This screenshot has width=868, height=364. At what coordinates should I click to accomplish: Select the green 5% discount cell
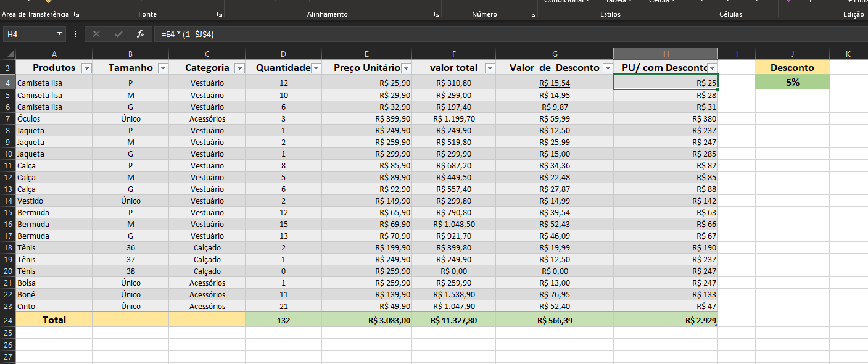tap(793, 82)
